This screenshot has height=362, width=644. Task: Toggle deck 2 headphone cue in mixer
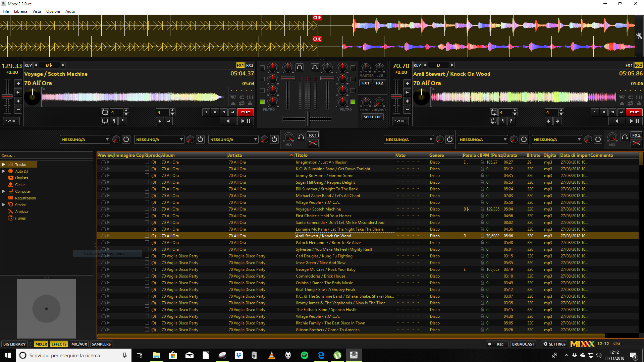pyautogui.click(x=315, y=68)
